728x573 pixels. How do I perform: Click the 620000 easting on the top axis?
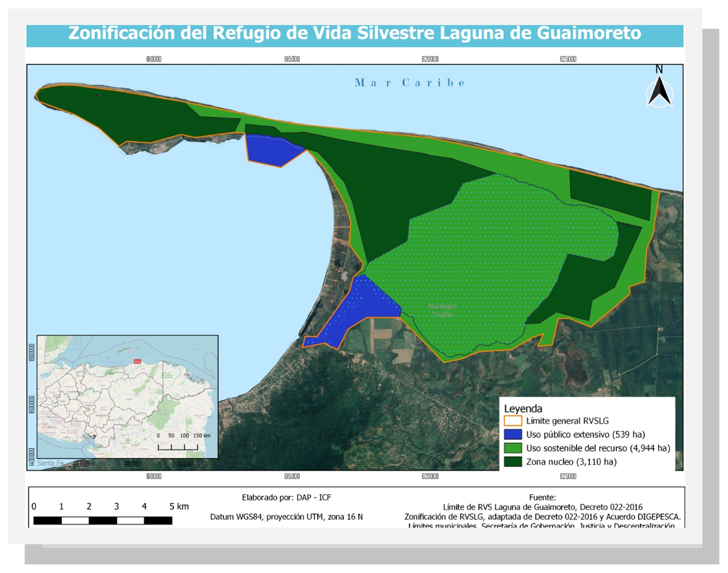point(430,59)
